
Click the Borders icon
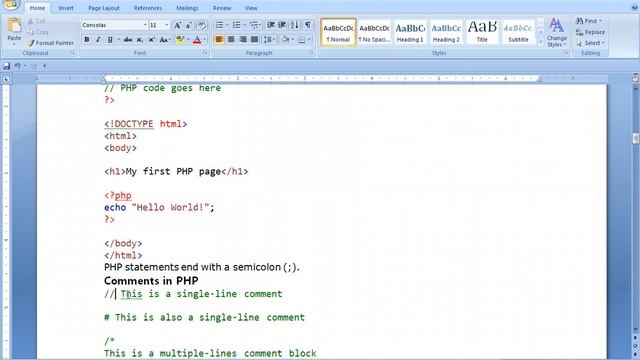click(x=302, y=40)
